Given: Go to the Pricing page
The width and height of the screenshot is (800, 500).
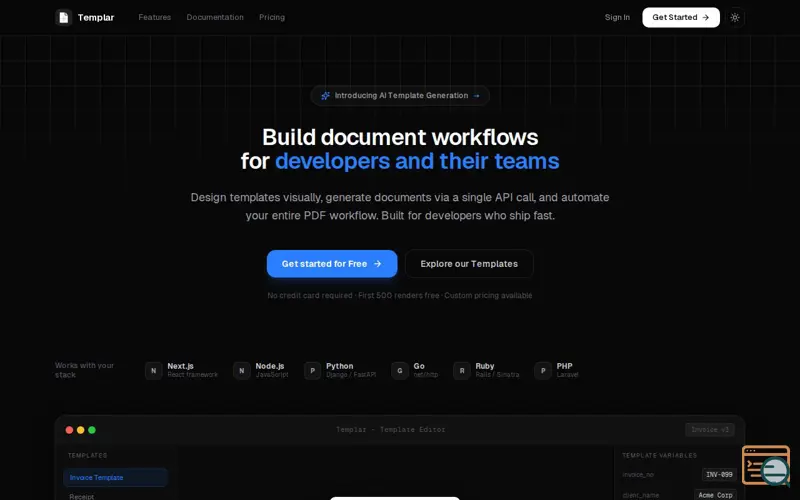Looking at the screenshot, I should click(x=272, y=17).
